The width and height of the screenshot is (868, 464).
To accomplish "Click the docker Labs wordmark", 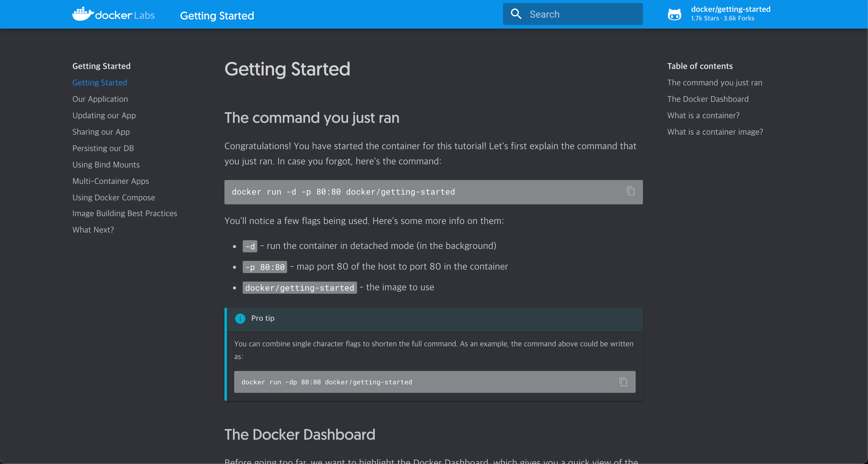I will point(125,16).
